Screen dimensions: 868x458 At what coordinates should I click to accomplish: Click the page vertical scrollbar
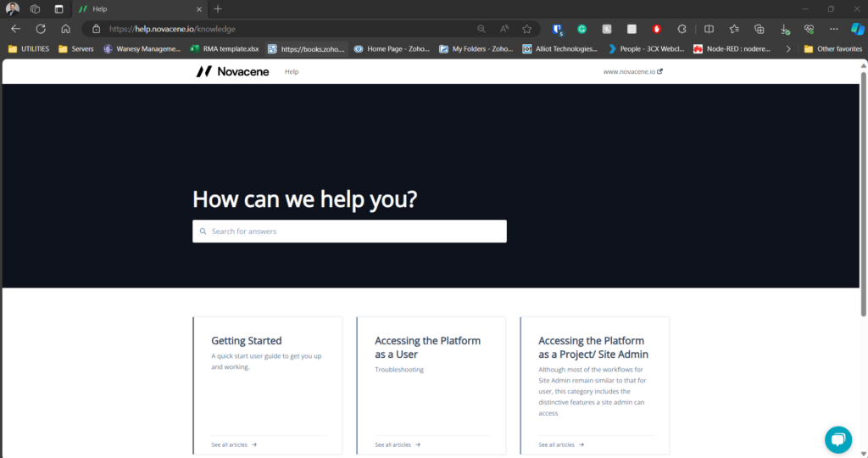[x=863, y=195]
